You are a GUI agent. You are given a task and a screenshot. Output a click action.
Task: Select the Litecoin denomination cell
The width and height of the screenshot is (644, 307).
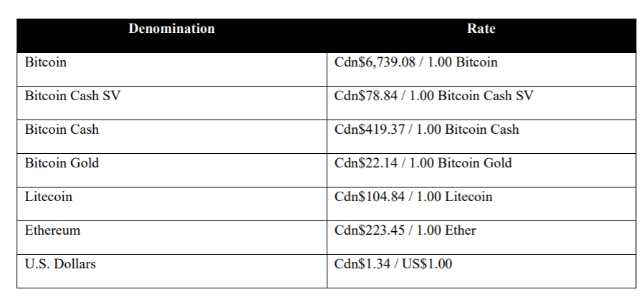point(172,204)
